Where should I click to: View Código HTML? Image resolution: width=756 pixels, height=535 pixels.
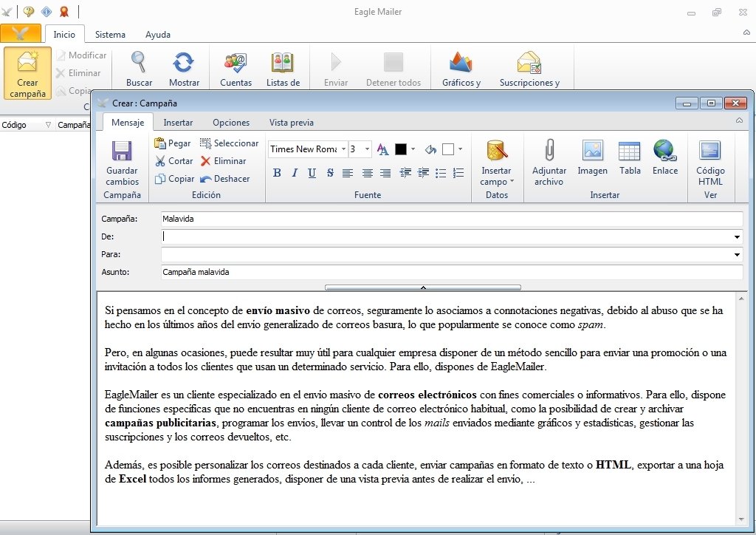pos(710,151)
